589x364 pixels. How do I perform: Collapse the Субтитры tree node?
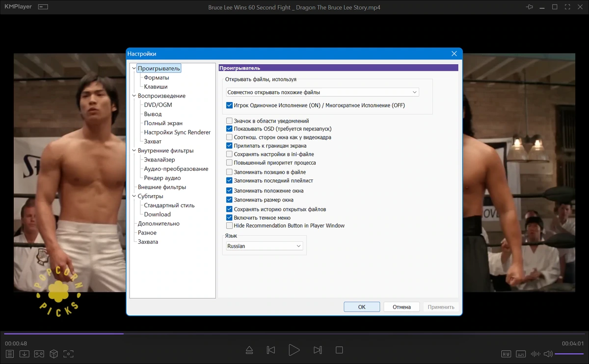[x=134, y=196]
